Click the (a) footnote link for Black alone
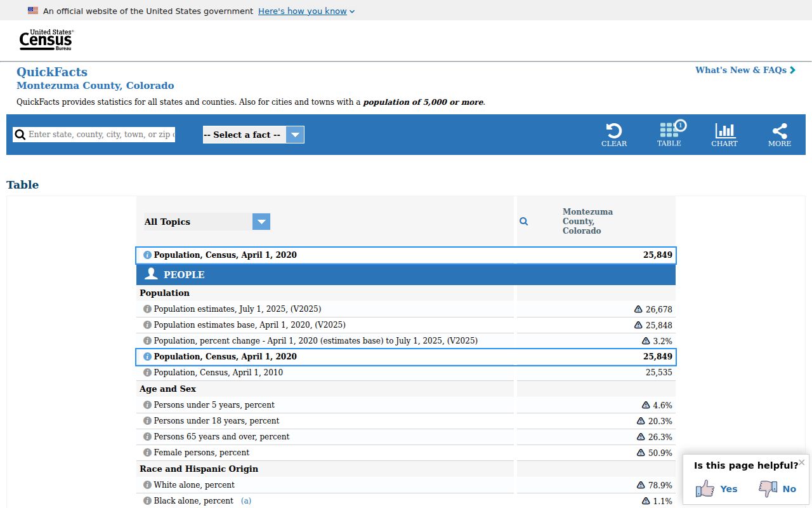The height and width of the screenshot is (508, 812). [246, 501]
